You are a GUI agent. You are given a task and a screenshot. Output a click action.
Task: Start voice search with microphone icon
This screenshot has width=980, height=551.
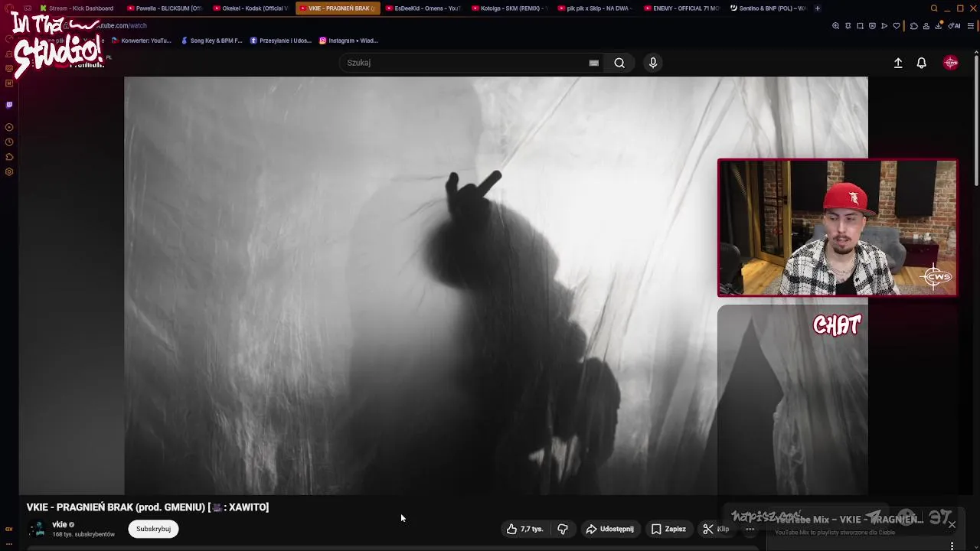click(653, 63)
